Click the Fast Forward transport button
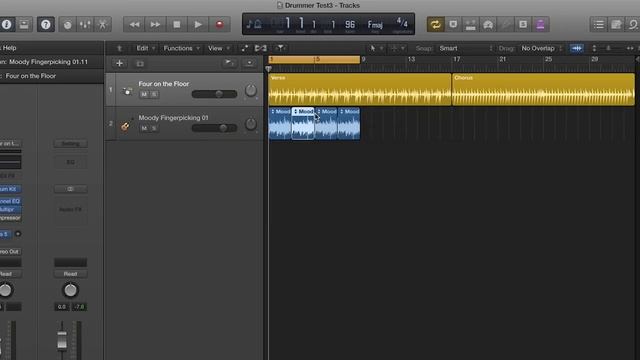 coord(155,24)
